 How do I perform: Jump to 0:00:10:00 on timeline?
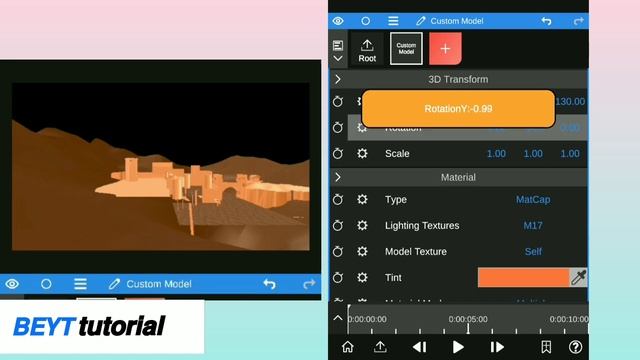569,319
